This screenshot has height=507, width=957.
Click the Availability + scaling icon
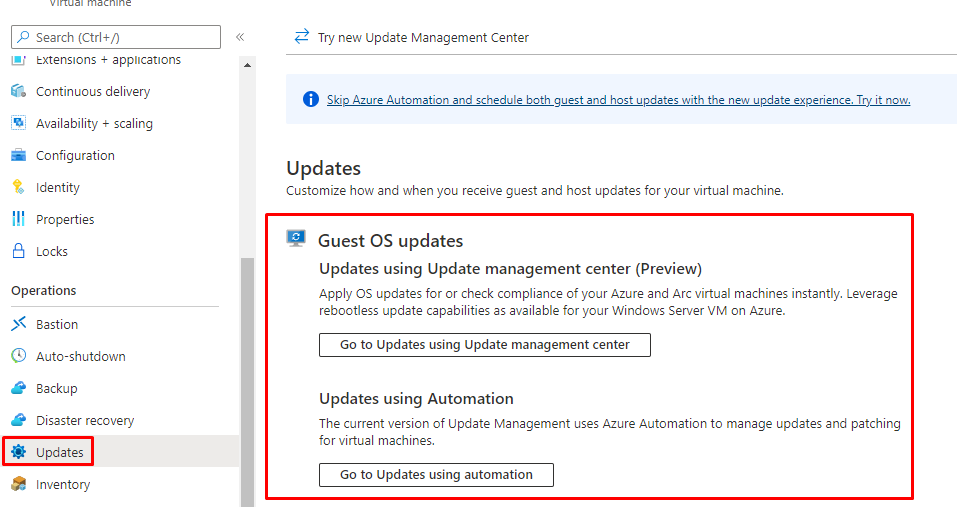click(x=18, y=124)
